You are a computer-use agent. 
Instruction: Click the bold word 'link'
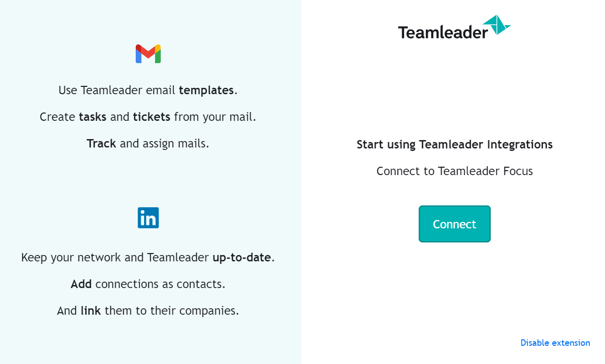(x=91, y=311)
